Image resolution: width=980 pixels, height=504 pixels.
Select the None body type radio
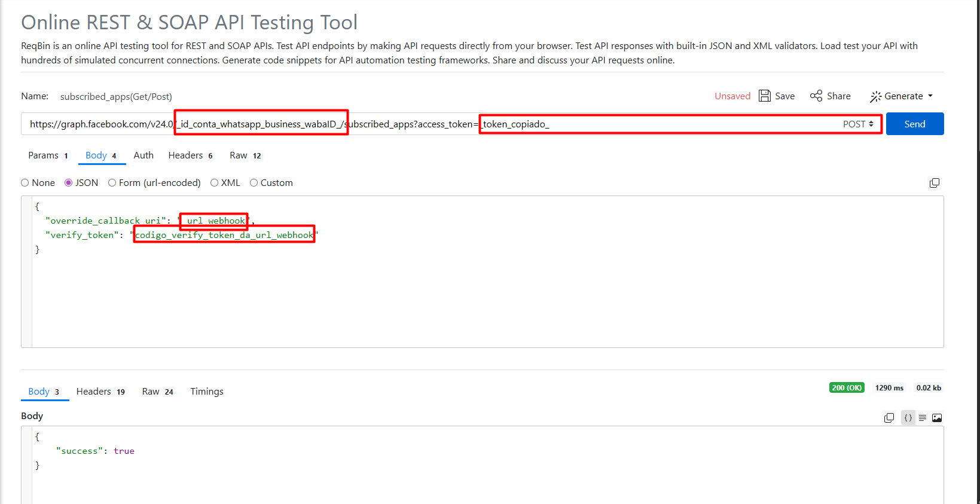[25, 183]
